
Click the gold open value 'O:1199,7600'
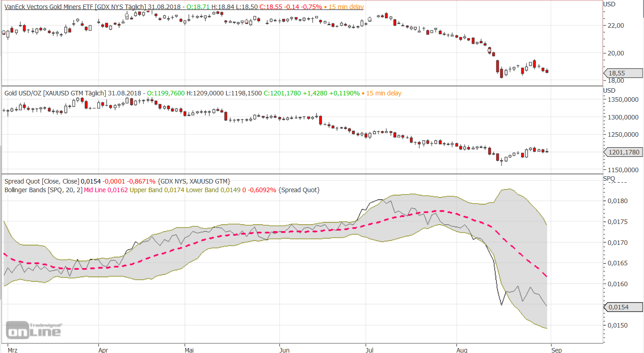[166, 93]
